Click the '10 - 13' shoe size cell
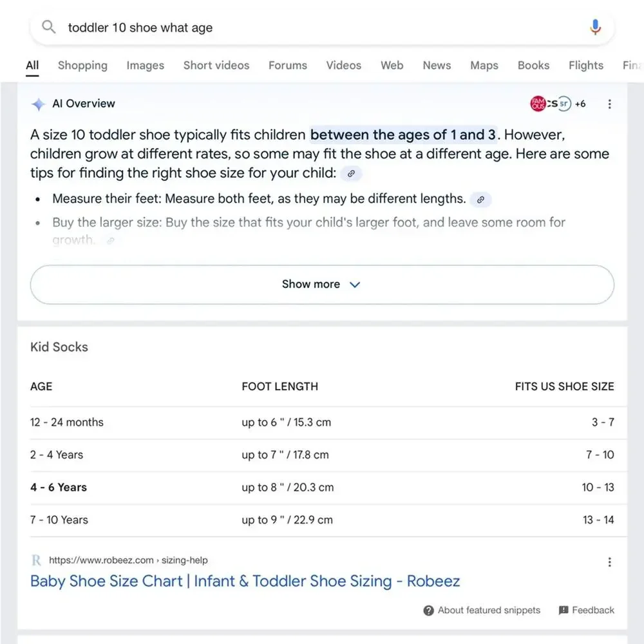644x644 pixels. (x=598, y=488)
